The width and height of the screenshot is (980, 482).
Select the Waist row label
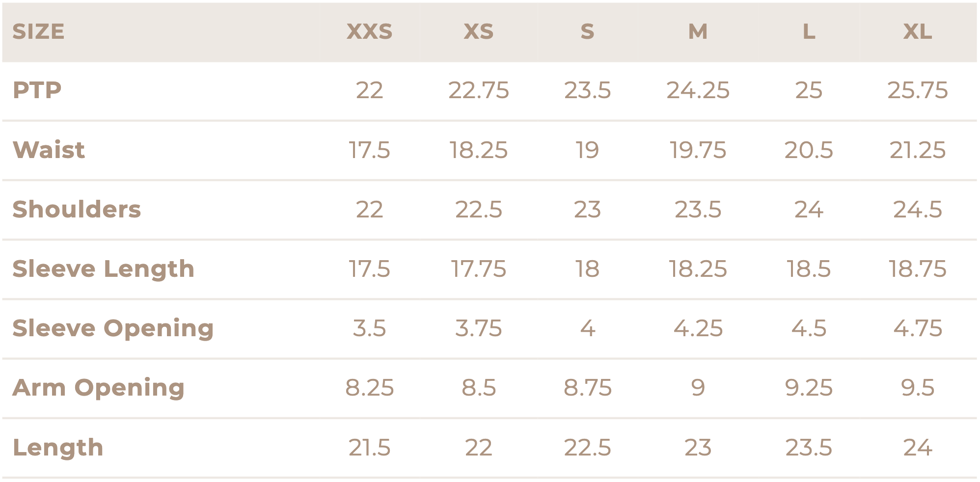49,150
